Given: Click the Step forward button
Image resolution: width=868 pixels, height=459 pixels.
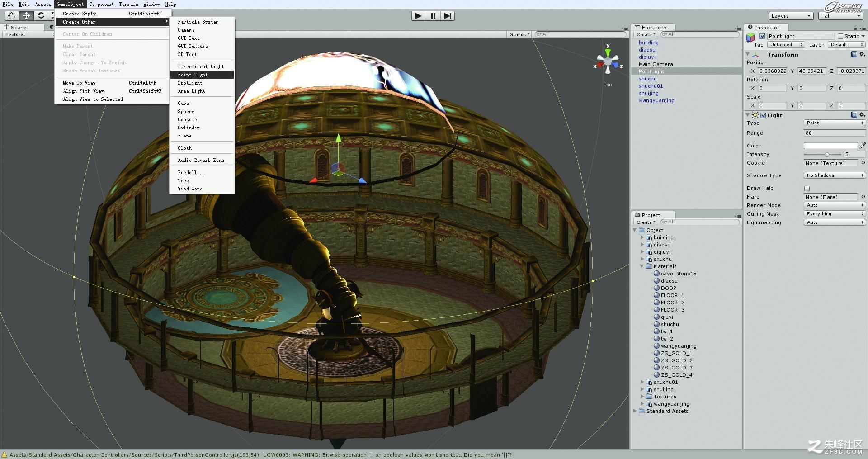Looking at the screenshot, I should (447, 16).
